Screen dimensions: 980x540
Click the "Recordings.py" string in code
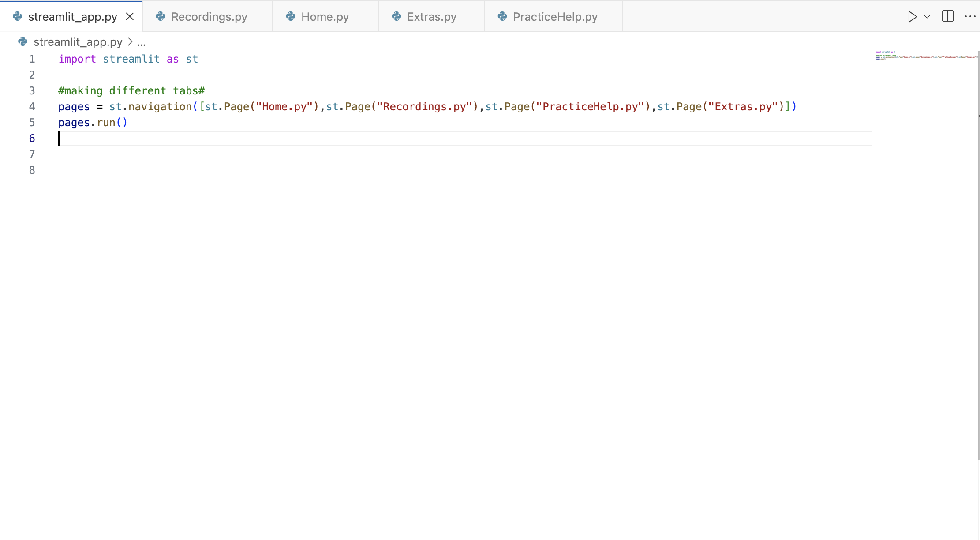click(424, 107)
